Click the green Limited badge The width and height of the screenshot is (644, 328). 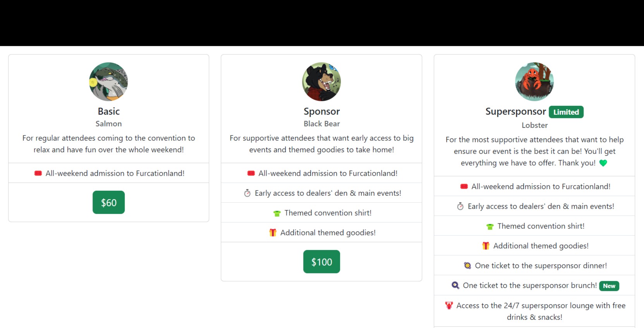[x=566, y=112]
